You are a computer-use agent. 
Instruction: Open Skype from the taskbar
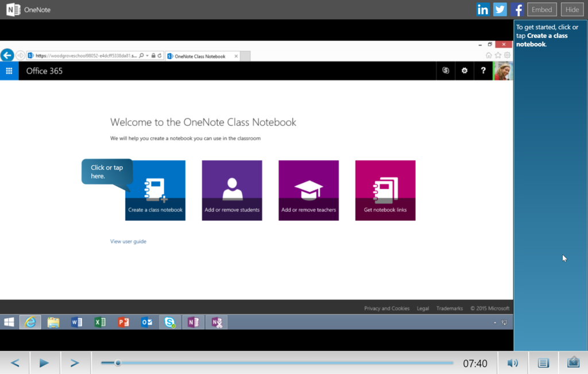[169, 322]
